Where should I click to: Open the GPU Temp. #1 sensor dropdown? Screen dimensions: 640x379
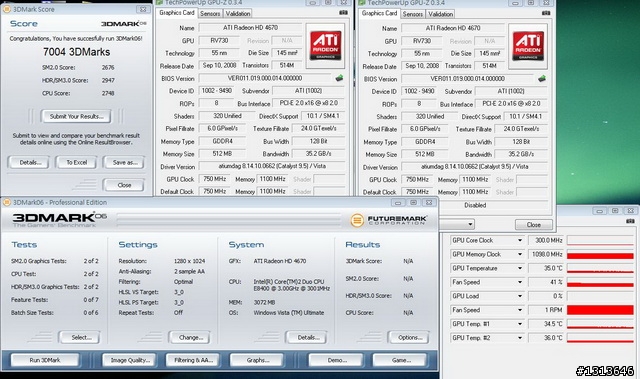point(520,324)
